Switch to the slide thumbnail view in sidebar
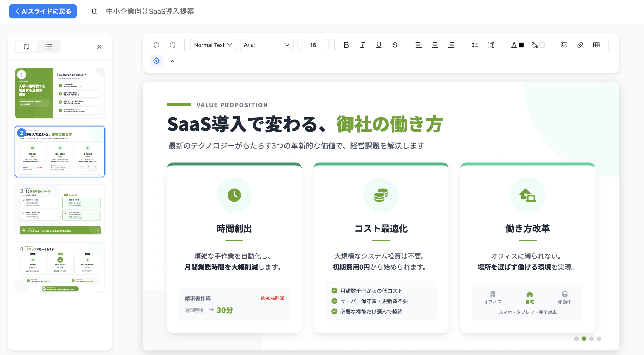 click(x=26, y=47)
